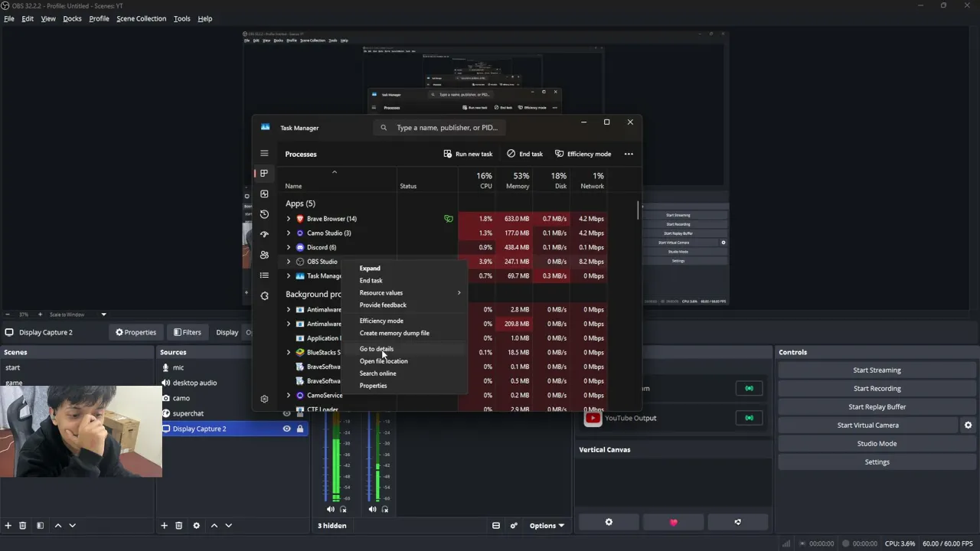
Task: Open the Users page in Task Manager sidebar
Action: tap(264, 255)
